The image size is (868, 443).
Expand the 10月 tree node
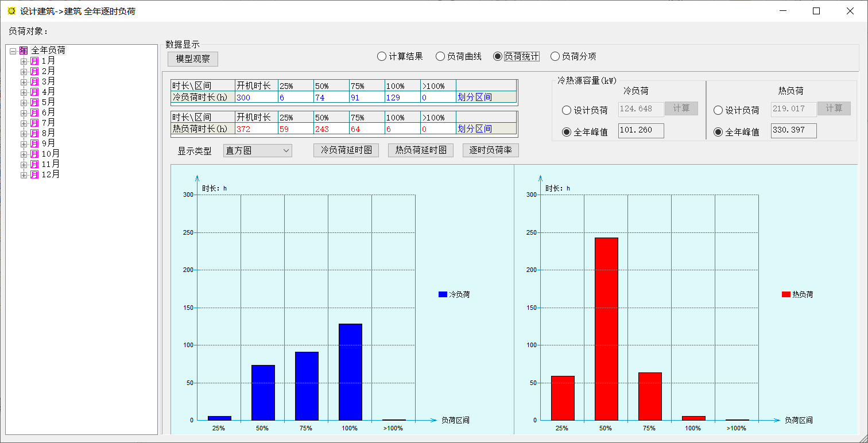(24, 154)
